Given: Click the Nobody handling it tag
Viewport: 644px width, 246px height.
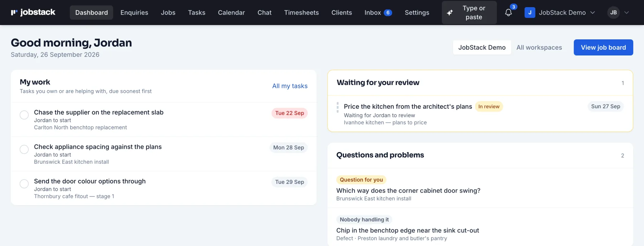Looking at the screenshot, I should pos(364,220).
